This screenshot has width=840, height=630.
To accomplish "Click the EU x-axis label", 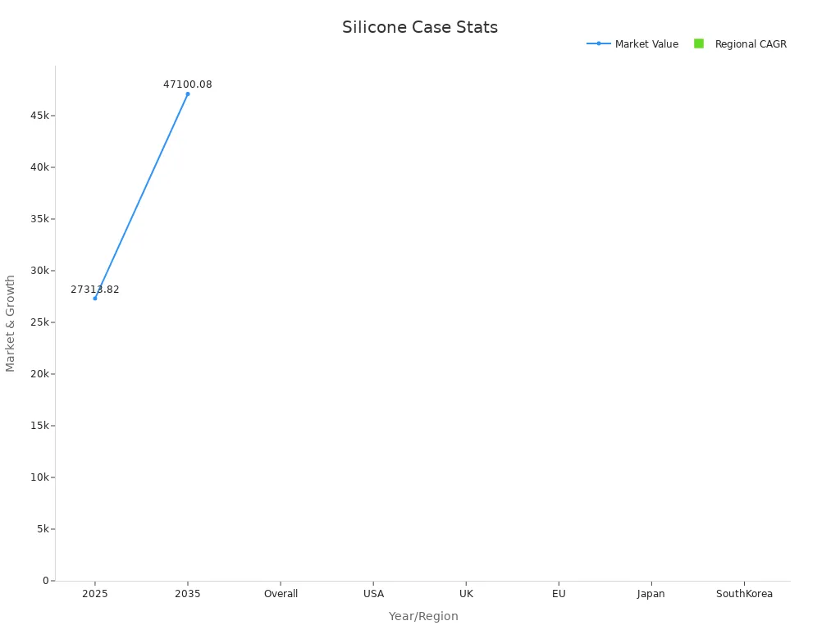I will point(559,594).
